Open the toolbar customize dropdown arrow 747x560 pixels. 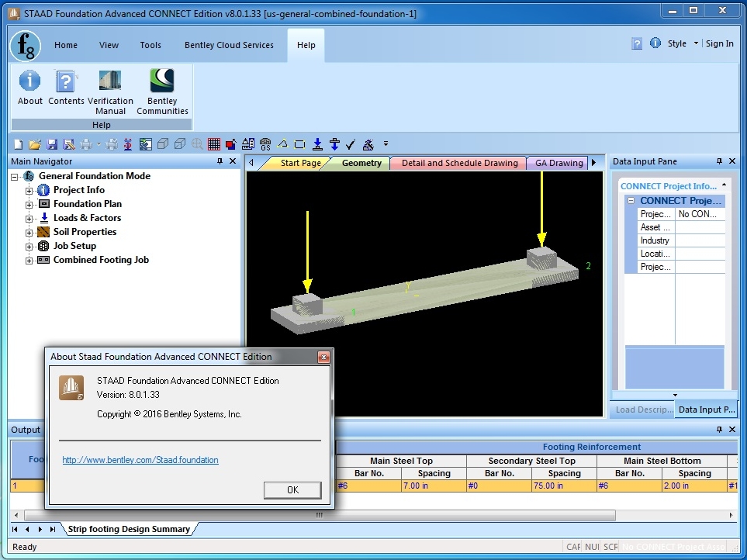[386, 143]
